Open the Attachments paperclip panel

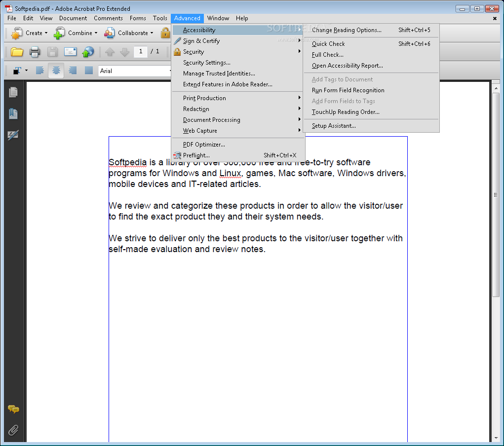coord(13,430)
